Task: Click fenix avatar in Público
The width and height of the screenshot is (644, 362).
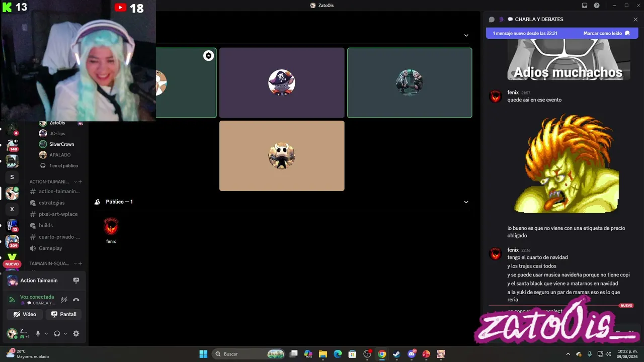Action: pos(111,227)
